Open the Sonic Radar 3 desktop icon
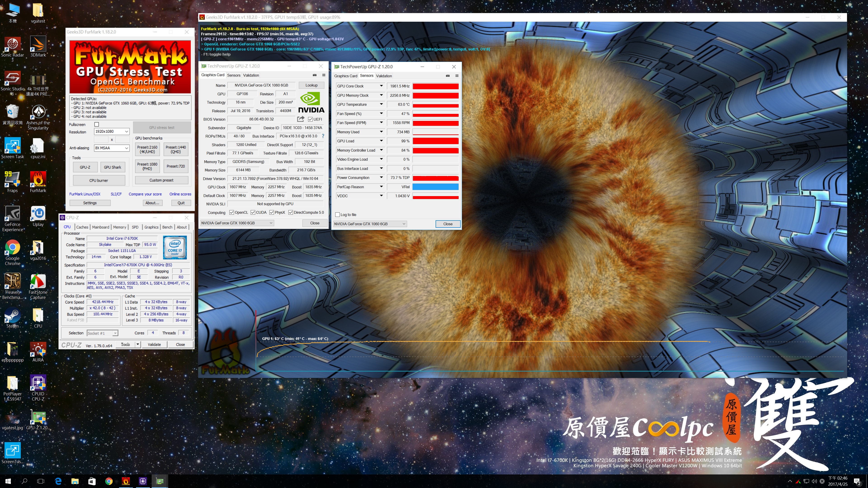868x488 pixels. click(x=12, y=49)
